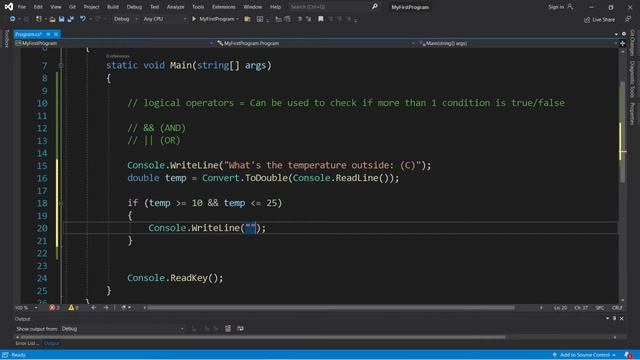This screenshot has height=360, width=640.
Task: Click the editor vertical scrollbar thumb
Action: click(x=622, y=131)
